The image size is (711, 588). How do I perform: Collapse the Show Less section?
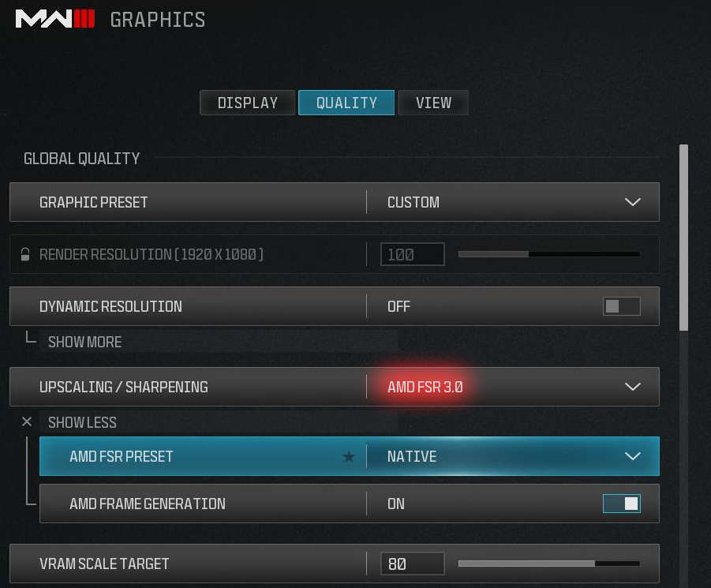tap(82, 422)
